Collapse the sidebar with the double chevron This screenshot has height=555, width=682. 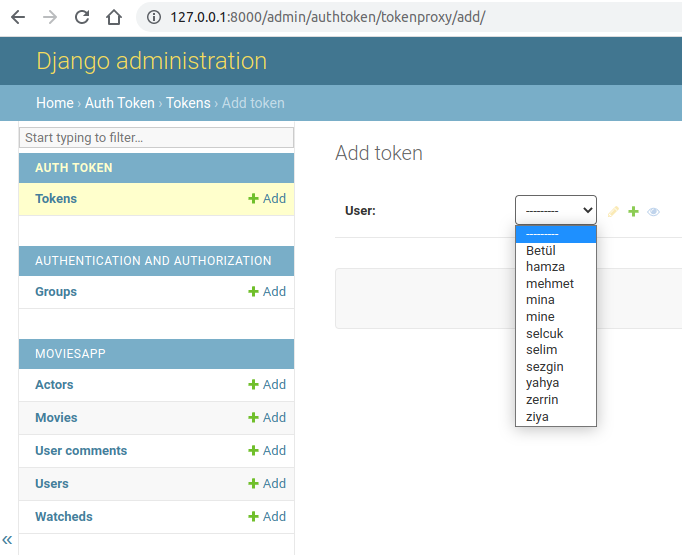click(7, 540)
